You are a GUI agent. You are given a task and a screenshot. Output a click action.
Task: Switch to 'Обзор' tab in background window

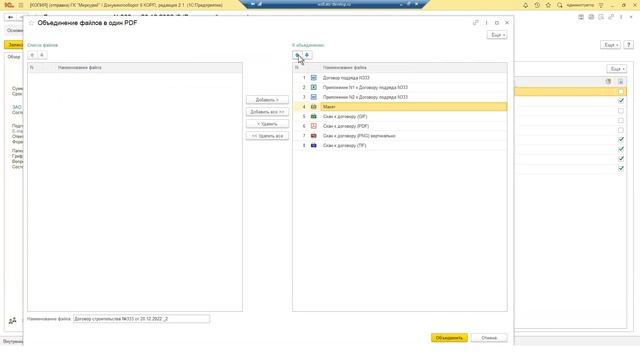(x=14, y=57)
